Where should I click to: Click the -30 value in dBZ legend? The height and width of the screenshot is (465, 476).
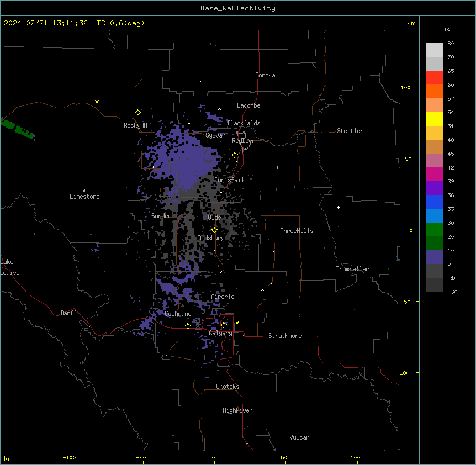(x=452, y=292)
